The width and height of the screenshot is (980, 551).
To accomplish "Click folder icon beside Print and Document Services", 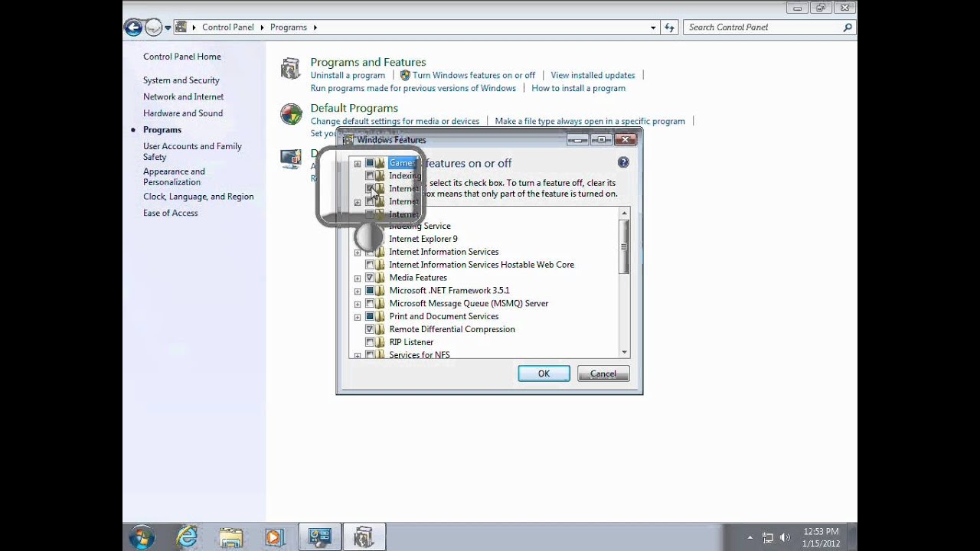I will tap(381, 316).
